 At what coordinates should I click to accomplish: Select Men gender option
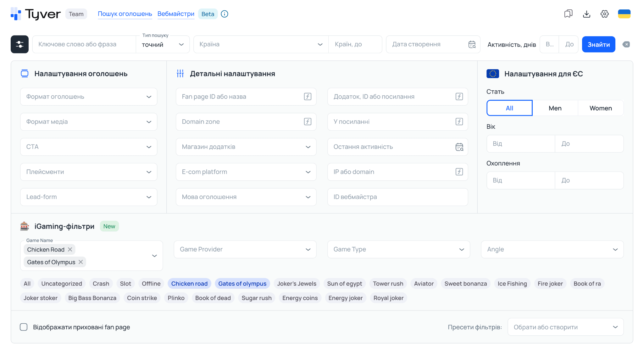(x=555, y=108)
